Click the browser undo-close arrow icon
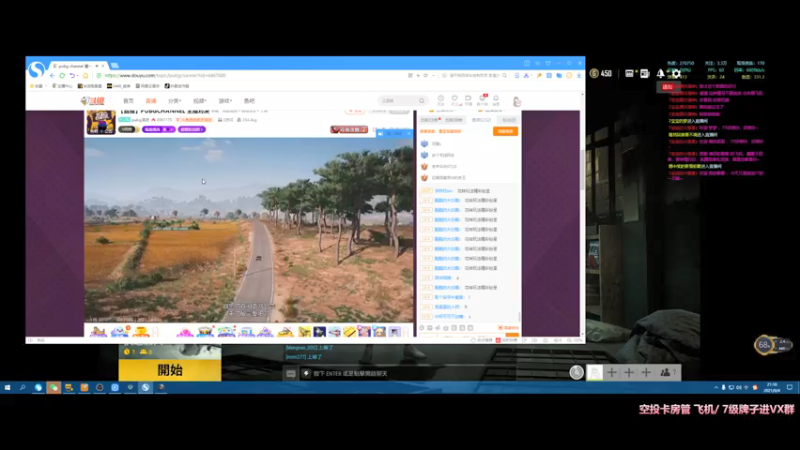 point(72,76)
